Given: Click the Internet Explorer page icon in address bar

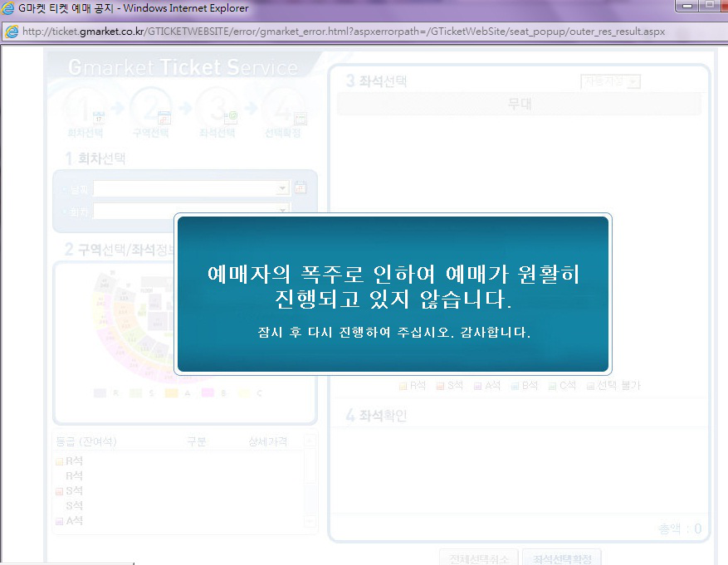Looking at the screenshot, I should click(12, 32).
